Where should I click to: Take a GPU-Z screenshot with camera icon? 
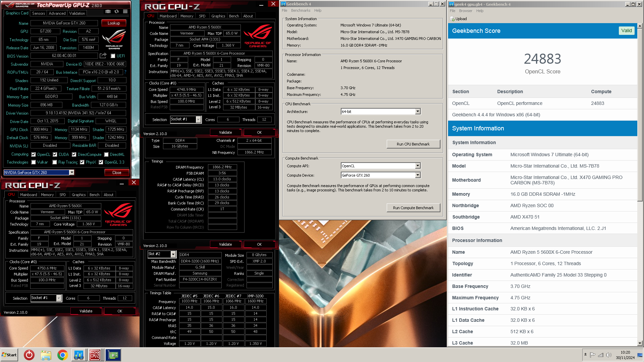pyautogui.click(x=108, y=11)
